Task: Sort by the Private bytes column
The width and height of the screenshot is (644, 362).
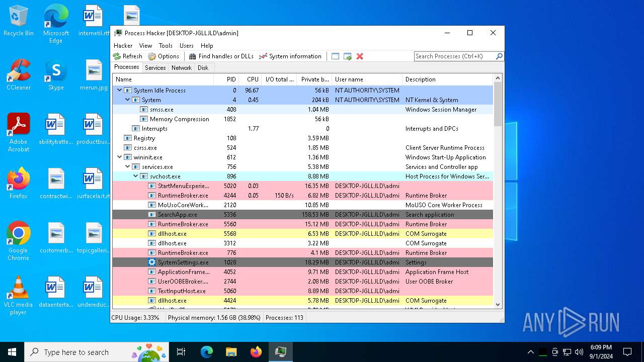Action: point(314,79)
